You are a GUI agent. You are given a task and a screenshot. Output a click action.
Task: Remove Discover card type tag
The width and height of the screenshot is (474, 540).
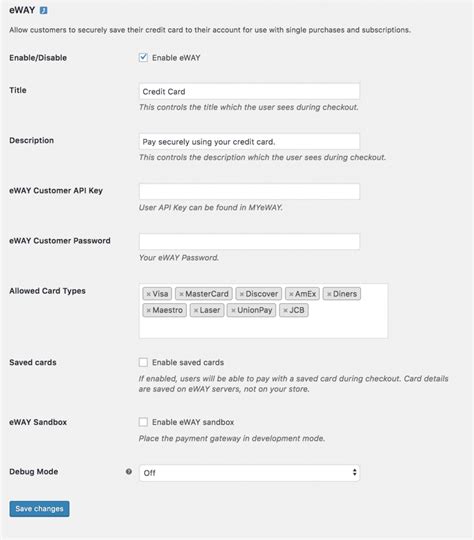click(x=242, y=294)
